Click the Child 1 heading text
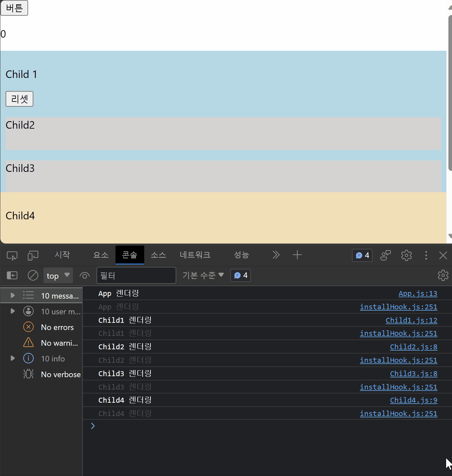 pyautogui.click(x=21, y=74)
